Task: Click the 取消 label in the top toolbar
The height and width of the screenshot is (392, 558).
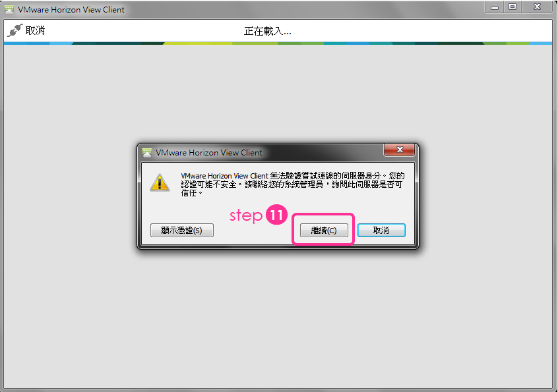Action: tap(35, 30)
